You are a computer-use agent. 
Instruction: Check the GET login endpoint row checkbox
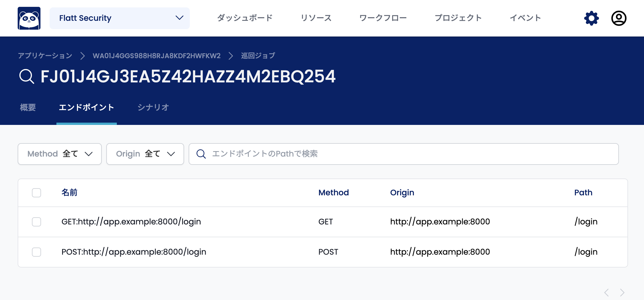36,222
